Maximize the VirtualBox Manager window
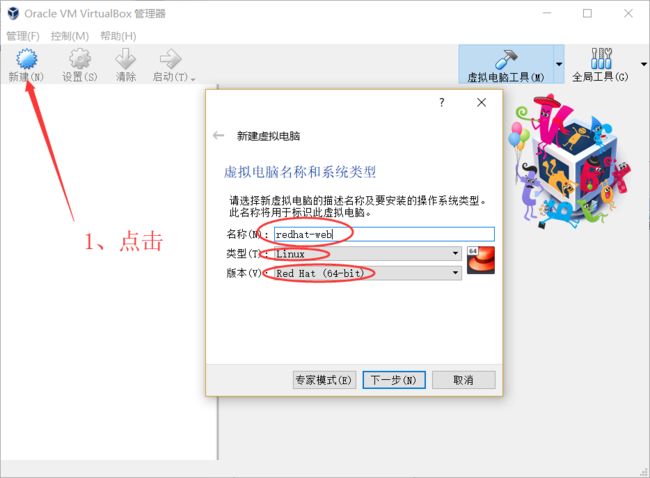 587,13
